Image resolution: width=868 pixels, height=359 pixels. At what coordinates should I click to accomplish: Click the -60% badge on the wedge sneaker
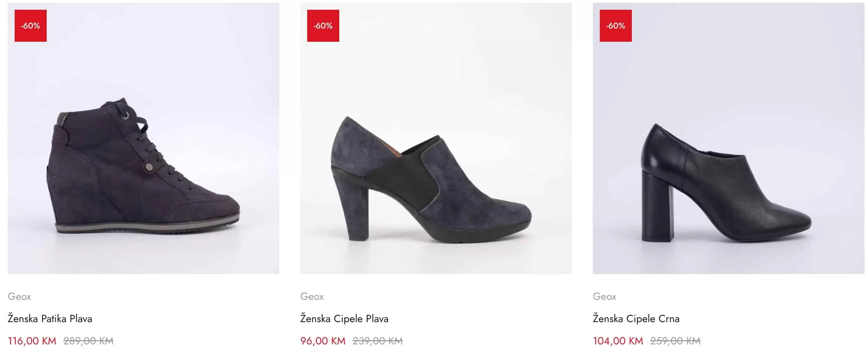coord(31,26)
